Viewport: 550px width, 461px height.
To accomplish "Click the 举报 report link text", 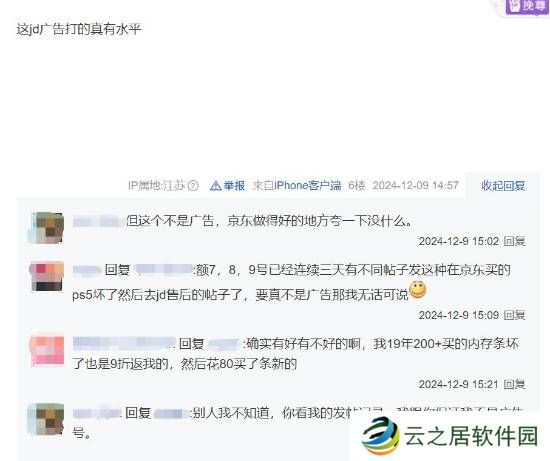I will (x=234, y=185).
